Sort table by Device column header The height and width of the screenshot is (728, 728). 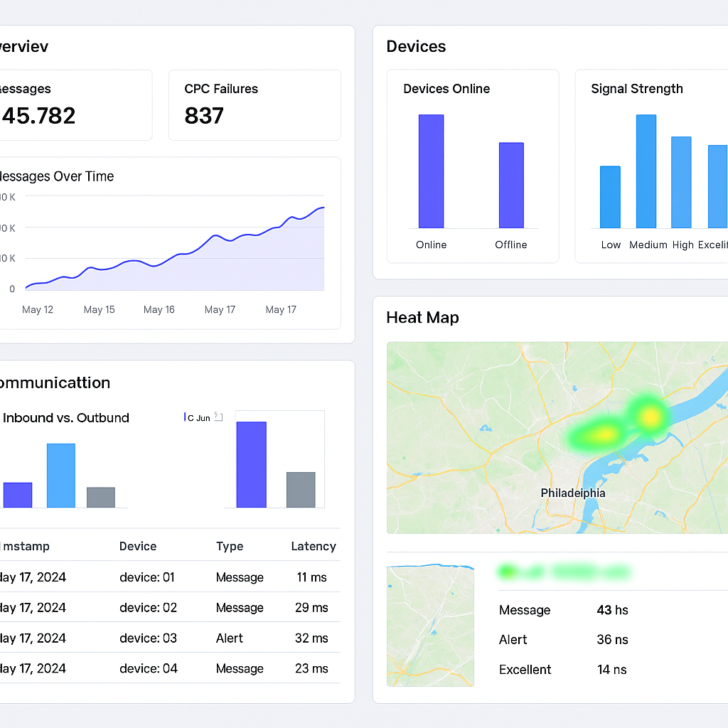[x=138, y=546]
